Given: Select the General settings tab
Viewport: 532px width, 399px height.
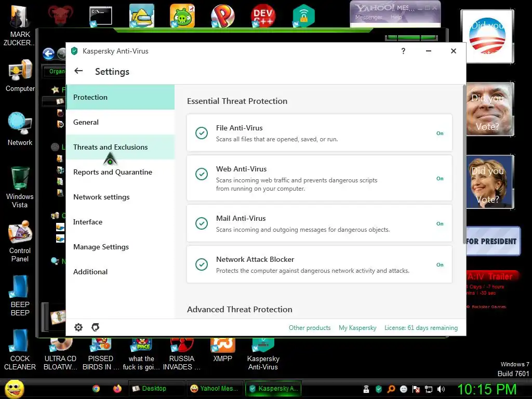Looking at the screenshot, I should 121,122.
